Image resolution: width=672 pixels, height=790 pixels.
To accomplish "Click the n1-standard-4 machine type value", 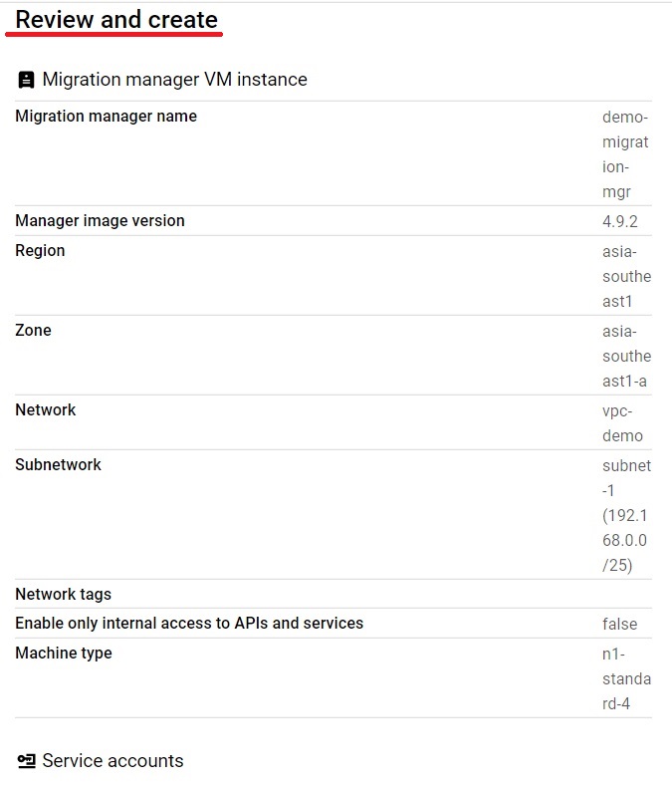I will [626, 678].
